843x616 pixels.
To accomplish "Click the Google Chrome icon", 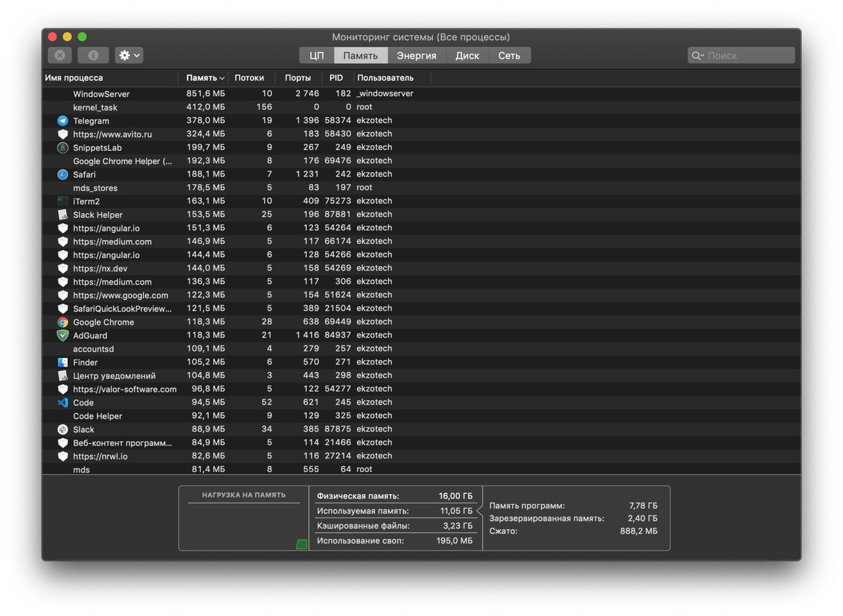I will click(63, 322).
